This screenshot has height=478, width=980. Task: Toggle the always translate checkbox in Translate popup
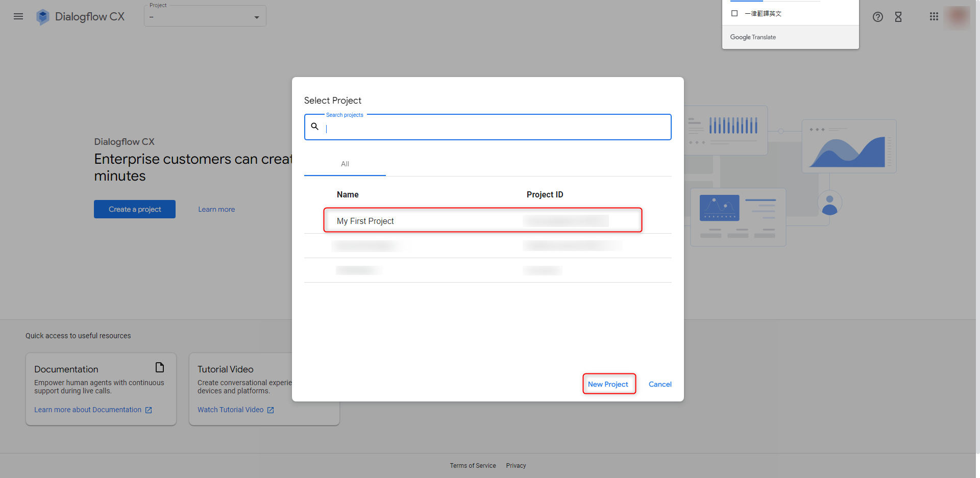pos(734,13)
